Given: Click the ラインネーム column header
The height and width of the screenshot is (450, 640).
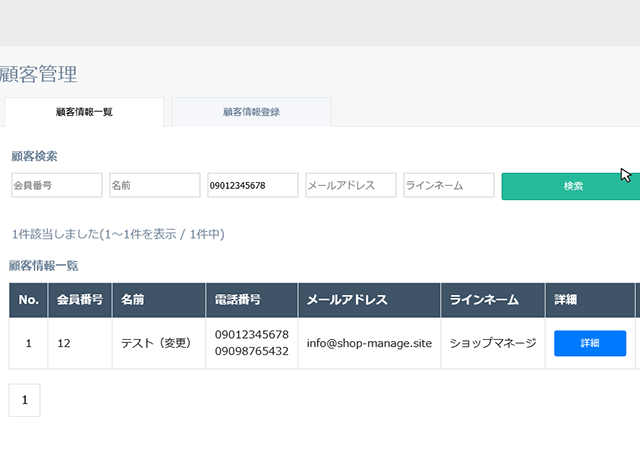Looking at the screenshot, I should tap(493, 300).
